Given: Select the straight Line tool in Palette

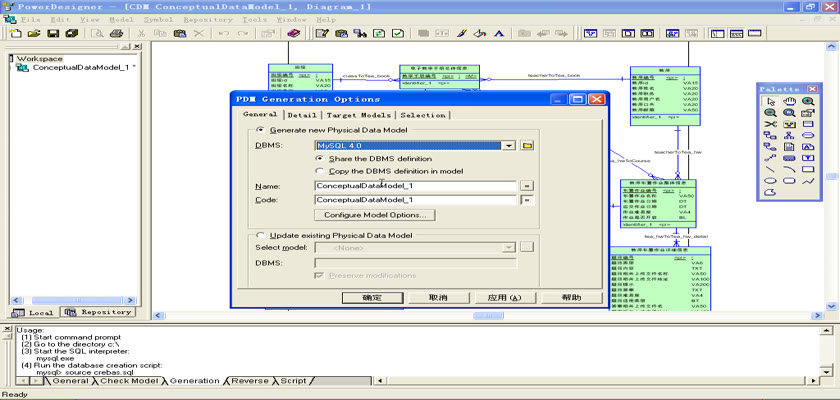Looking at the screenshot, I should [770, 169].
